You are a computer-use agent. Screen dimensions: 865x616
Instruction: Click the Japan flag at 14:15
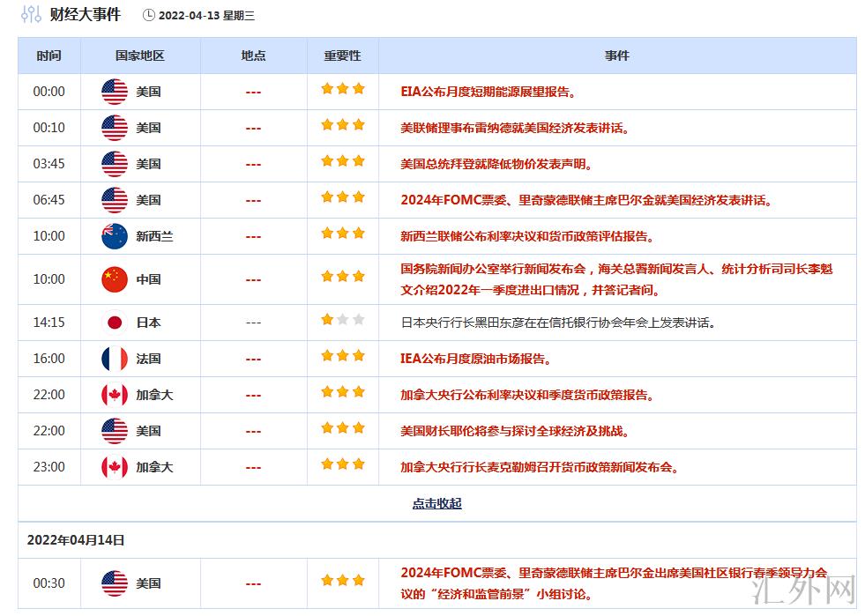point(115,323)
